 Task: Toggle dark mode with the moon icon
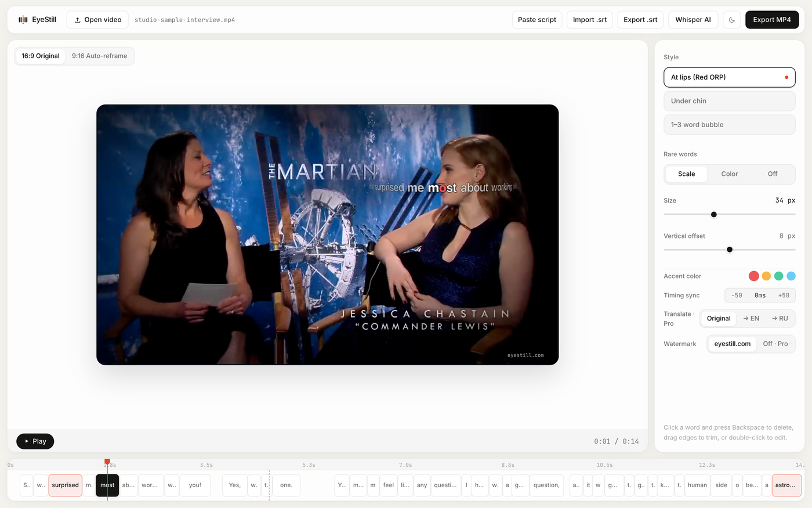coord(732,20)
